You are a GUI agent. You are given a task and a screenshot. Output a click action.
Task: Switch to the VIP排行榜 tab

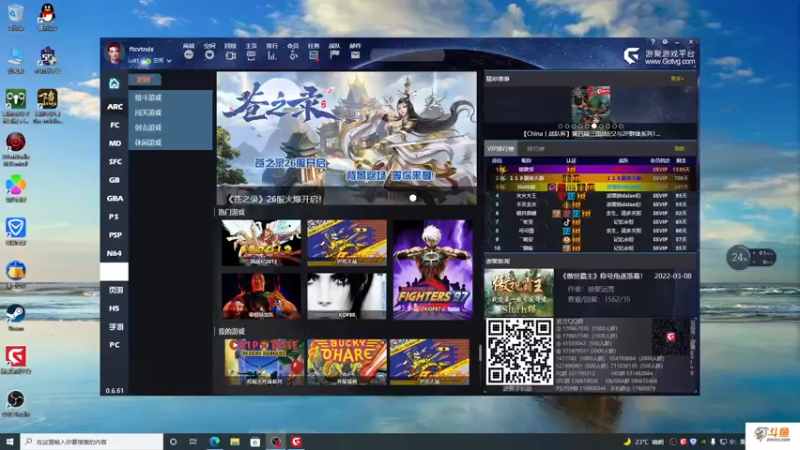[x=501, y=149]
